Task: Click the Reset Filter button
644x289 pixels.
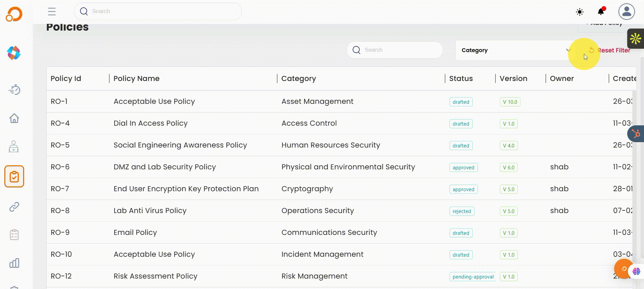Action: (x=610, y=50)
